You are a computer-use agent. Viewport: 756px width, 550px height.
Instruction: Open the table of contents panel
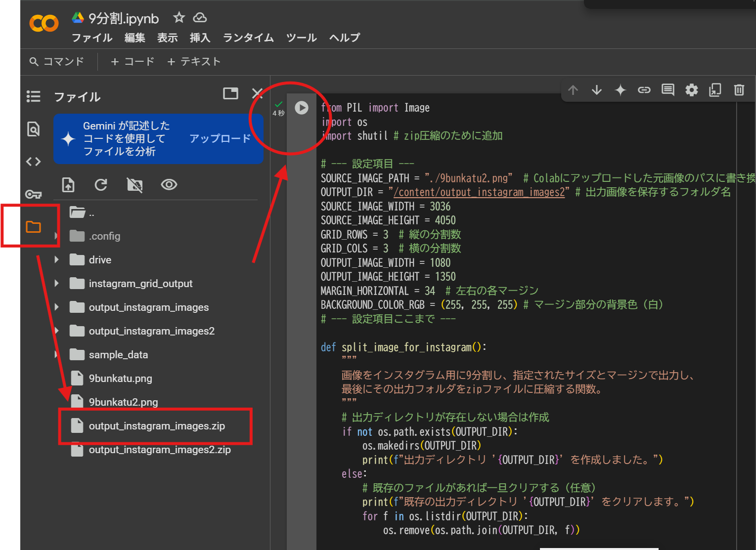[33, 96]
